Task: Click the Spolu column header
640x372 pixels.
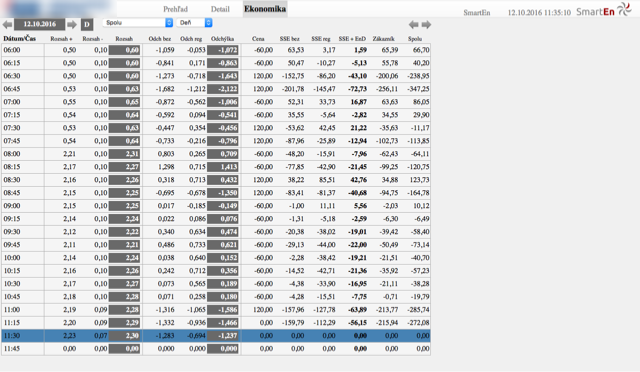Action: [x=415, y=39]
